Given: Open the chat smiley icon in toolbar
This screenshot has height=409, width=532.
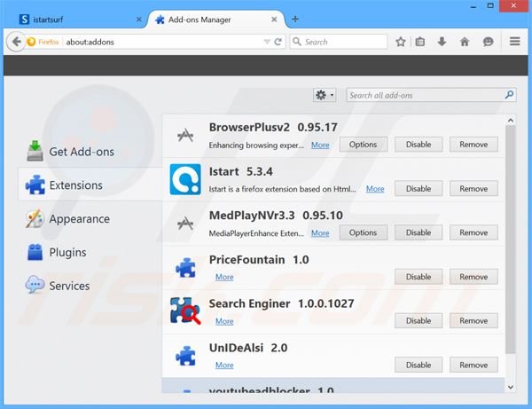Looking at the screenshot, I should [488, 42].
